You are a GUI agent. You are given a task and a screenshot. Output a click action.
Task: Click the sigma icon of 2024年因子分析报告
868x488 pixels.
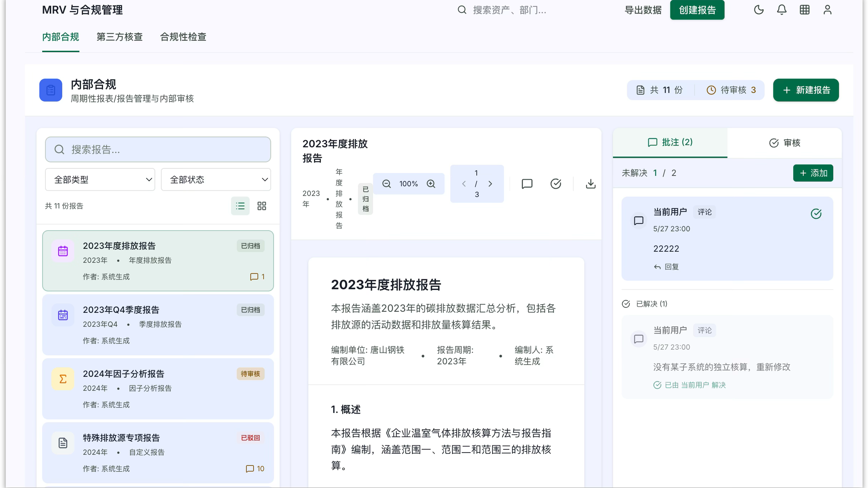click(x=63, y=379)
